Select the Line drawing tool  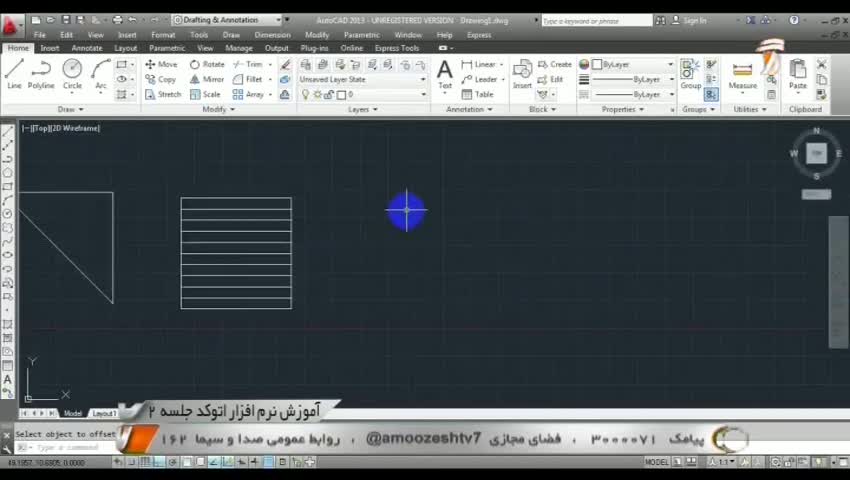[14, 72]
